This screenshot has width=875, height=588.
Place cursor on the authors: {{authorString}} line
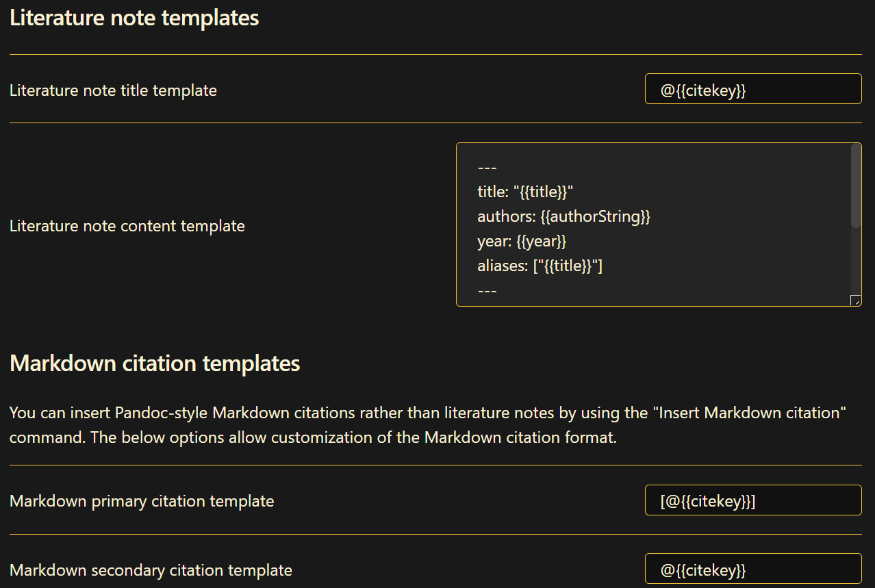[563, 217]
